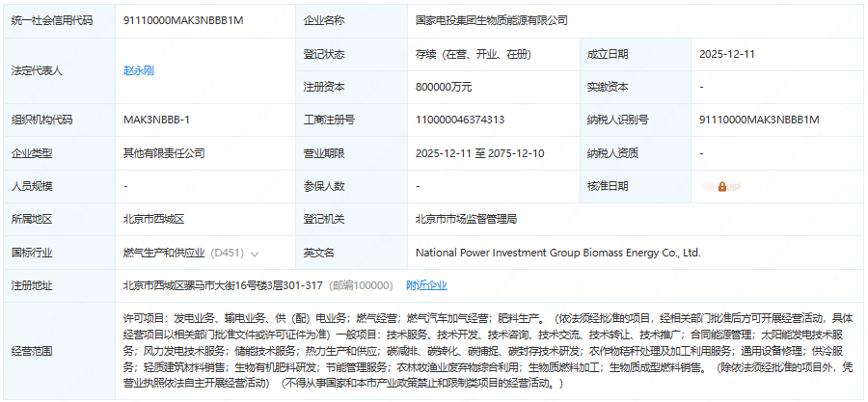The height and width of the screenshot is (402, 868).
Task: Click the organization code MAK3NBBB-1
Action: (156, 120)
